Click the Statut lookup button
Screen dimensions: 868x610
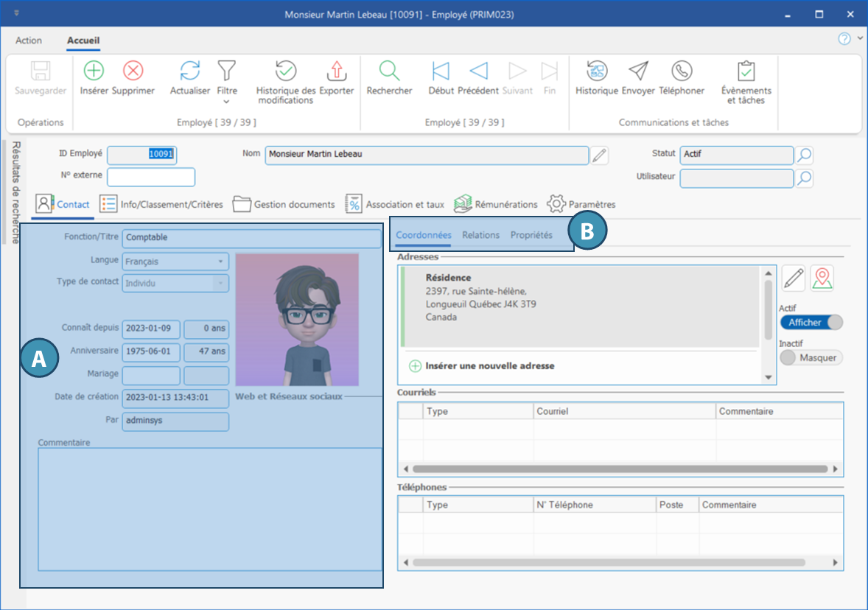click(804, 155)
